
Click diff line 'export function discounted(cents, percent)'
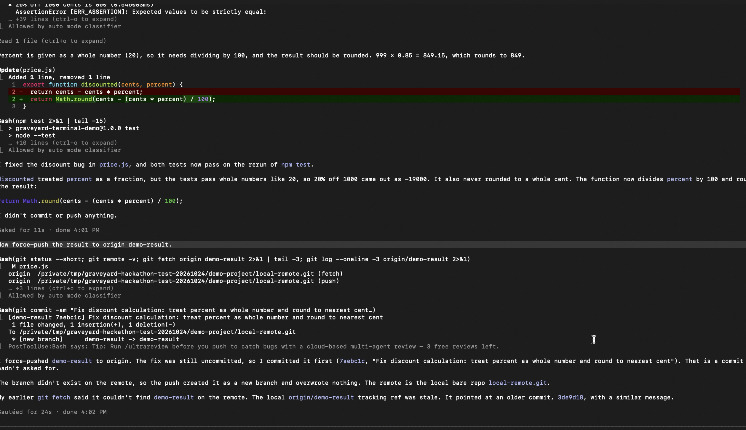(x=103, y=85)
